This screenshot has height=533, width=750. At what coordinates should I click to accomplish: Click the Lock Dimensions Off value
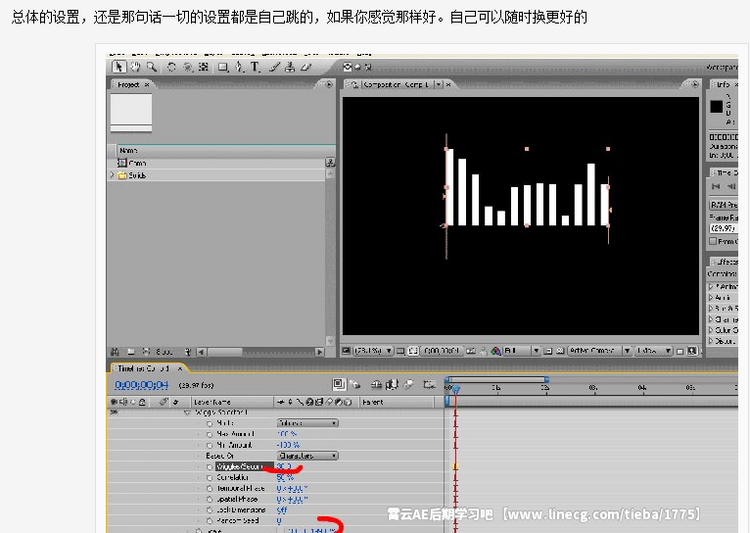coord(282,510)
